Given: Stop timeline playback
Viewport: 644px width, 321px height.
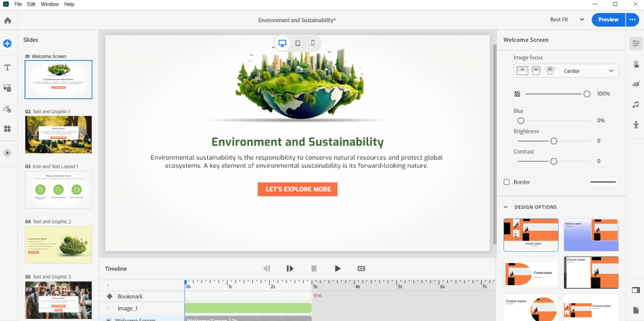Looking at the screenshot, I should point(314,269).
